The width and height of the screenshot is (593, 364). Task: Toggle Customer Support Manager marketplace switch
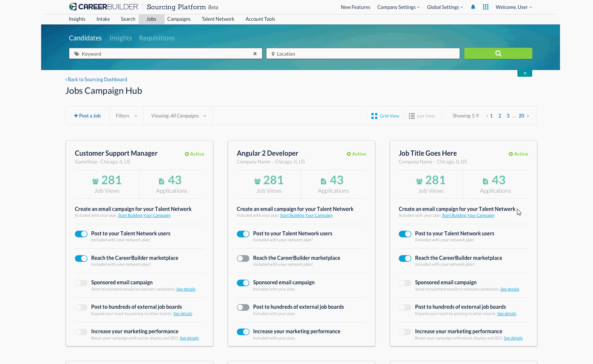click(81, 258)
